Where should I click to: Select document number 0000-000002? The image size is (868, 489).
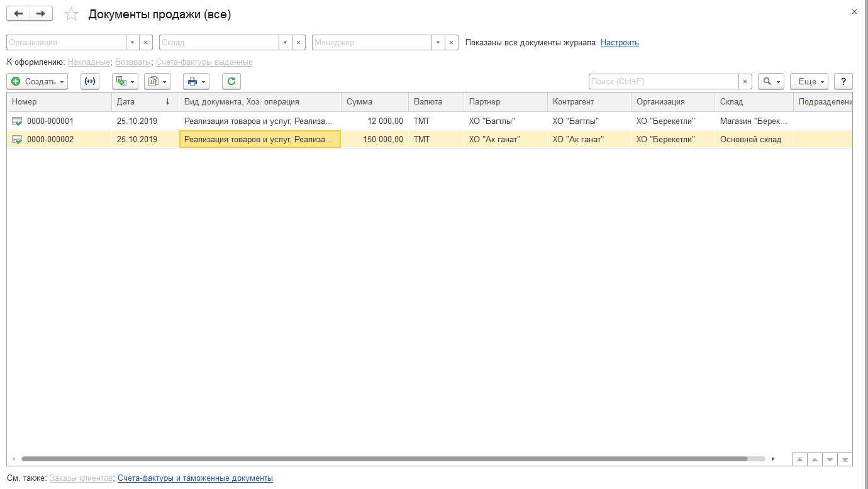tap(50, 139)
